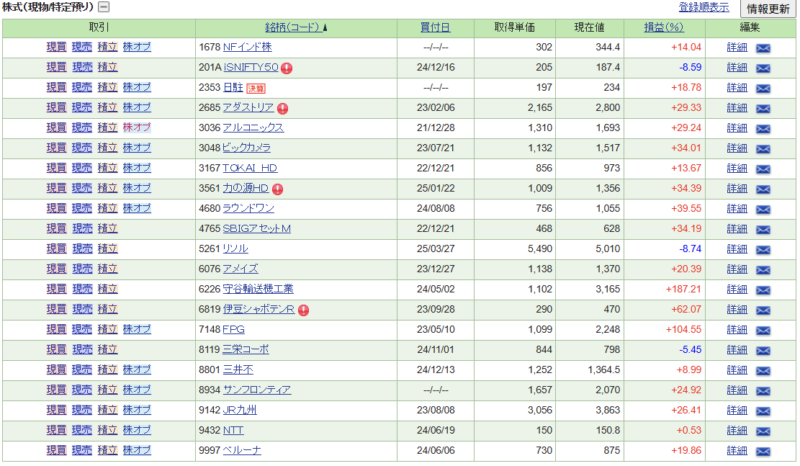800x466 pixels.
Task: Click red alert icon beside 力の源HD
Action: [277, 189]
